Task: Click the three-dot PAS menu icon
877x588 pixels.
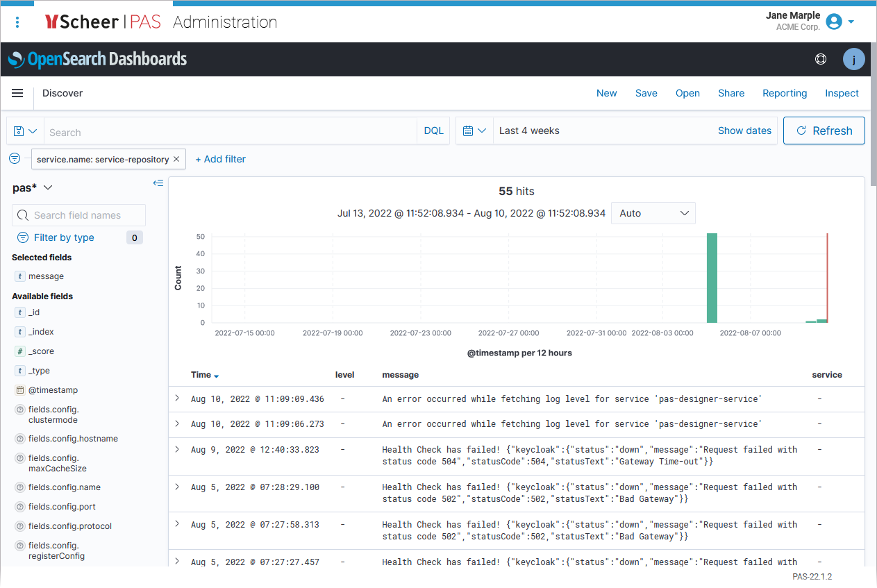Action: [x=17, y=22]
